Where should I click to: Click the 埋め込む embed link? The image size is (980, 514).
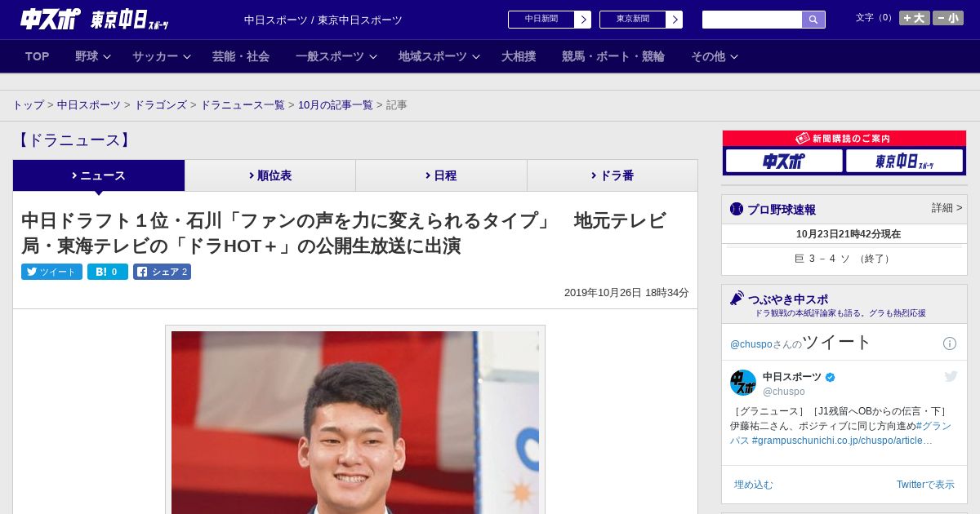(x=753, y=485)
